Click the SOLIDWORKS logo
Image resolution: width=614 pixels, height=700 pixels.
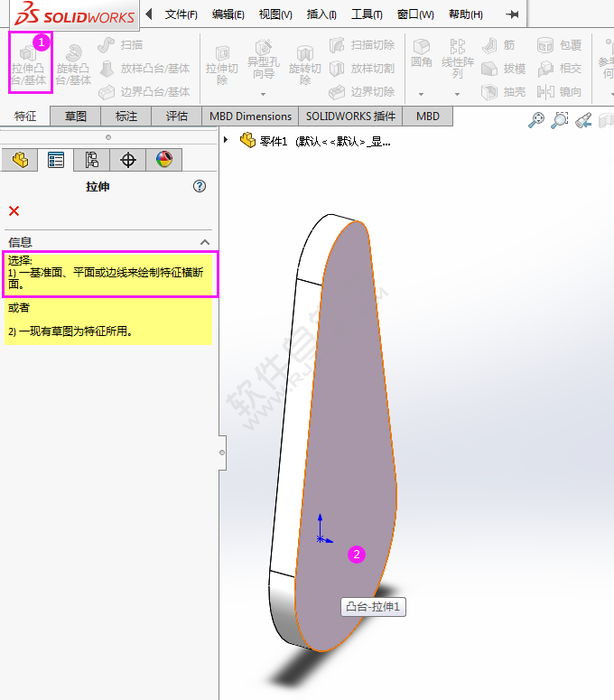click(74, 14)
